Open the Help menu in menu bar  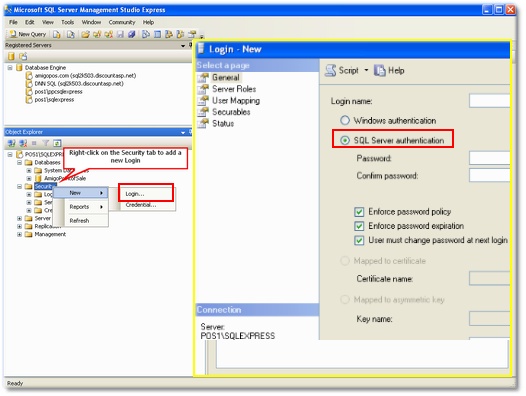tap(148, 22)
